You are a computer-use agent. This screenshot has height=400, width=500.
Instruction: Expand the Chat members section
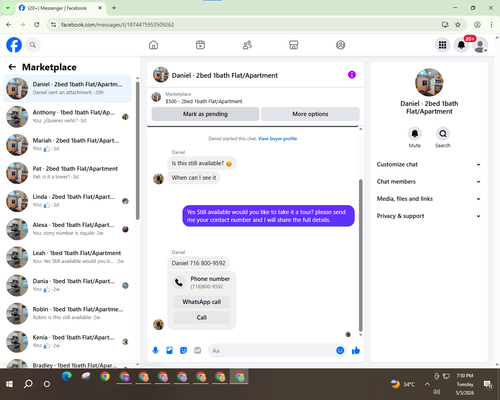(429, 182)
